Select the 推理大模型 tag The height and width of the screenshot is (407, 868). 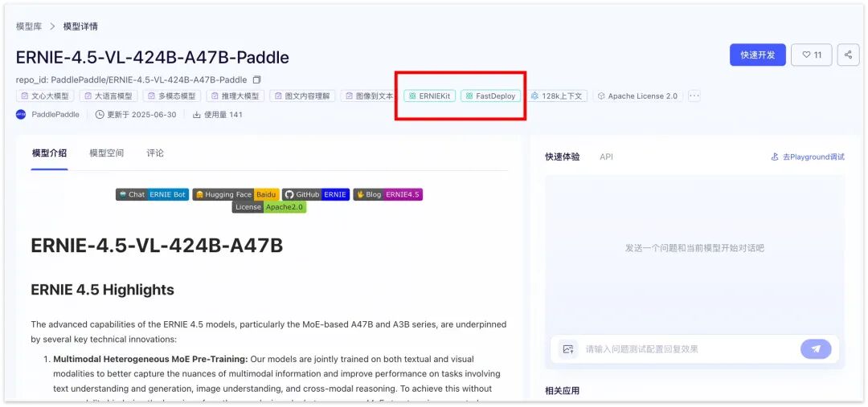point(235,96)
